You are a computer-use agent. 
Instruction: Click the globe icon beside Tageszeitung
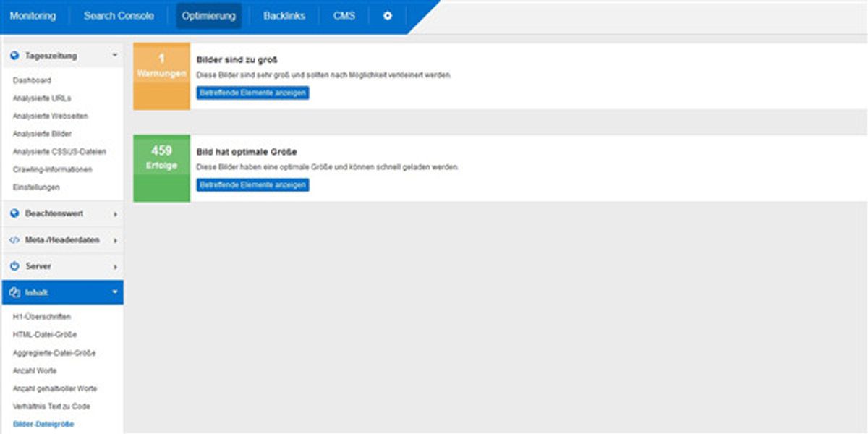pyautogui.click(x=14, y=55)
